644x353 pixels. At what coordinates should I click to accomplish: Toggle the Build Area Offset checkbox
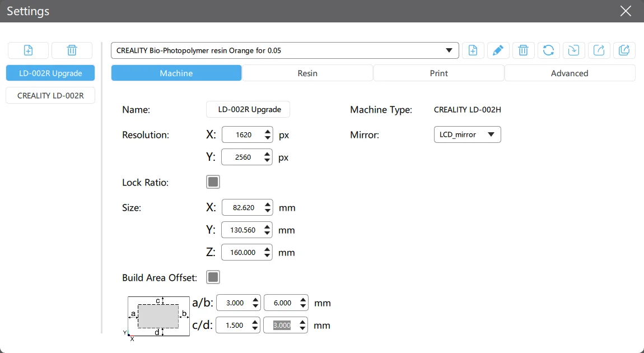213,277
